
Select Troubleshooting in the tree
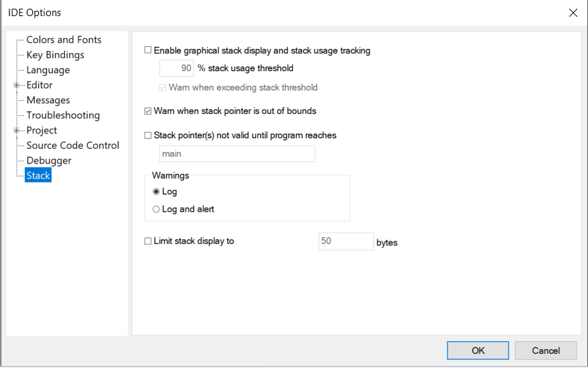pyautogui.click(x=63, y=115)
